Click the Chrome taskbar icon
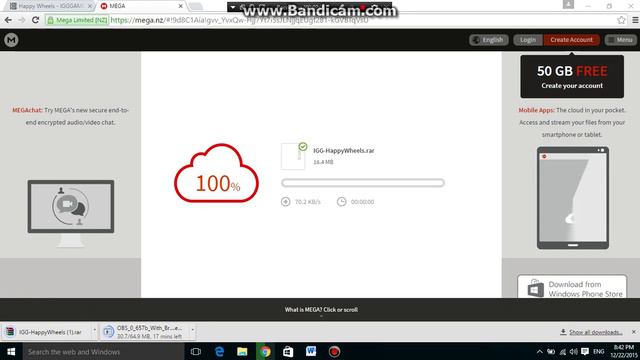Image resolution: width=640 pixels, height=360 pixels. tap(265, 351)
